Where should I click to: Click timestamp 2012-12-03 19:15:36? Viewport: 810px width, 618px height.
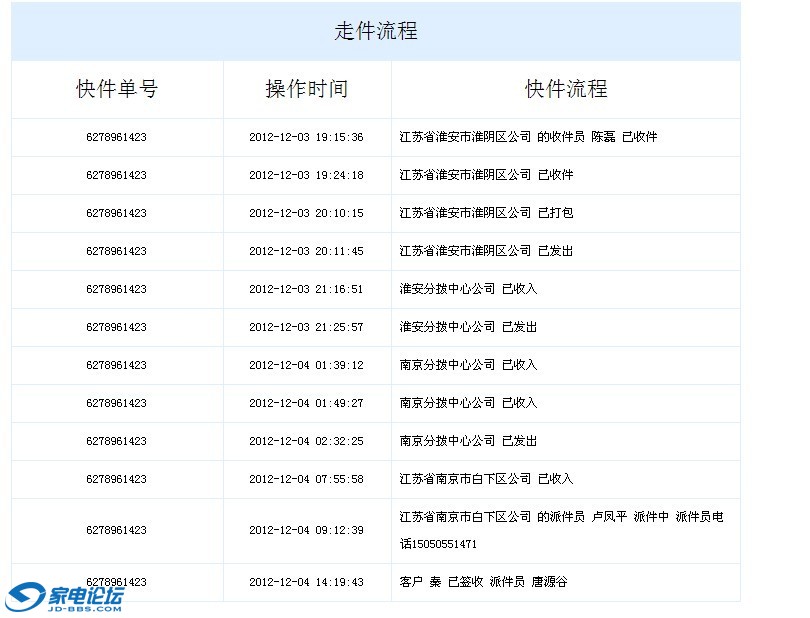(x=306, y=137)
